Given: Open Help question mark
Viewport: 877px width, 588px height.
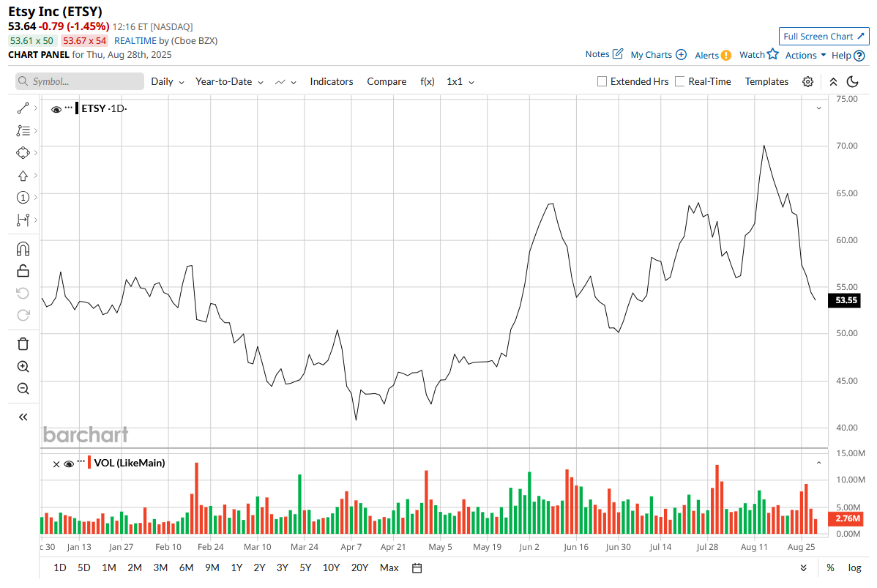Looking at the screenshot, I should [x=859, y=56].
